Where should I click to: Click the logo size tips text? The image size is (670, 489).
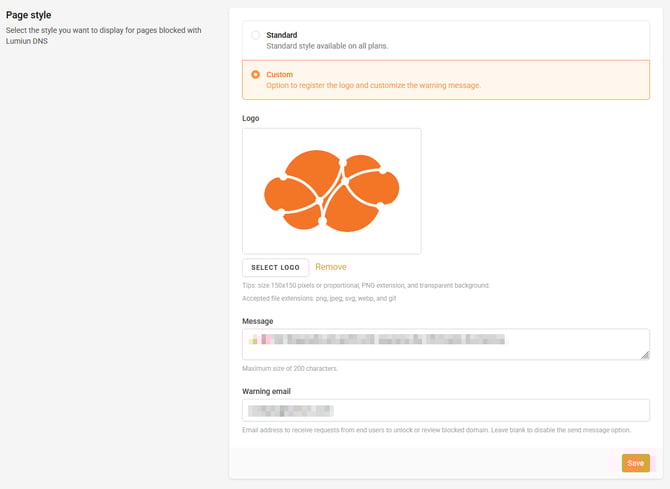(365, 286)
